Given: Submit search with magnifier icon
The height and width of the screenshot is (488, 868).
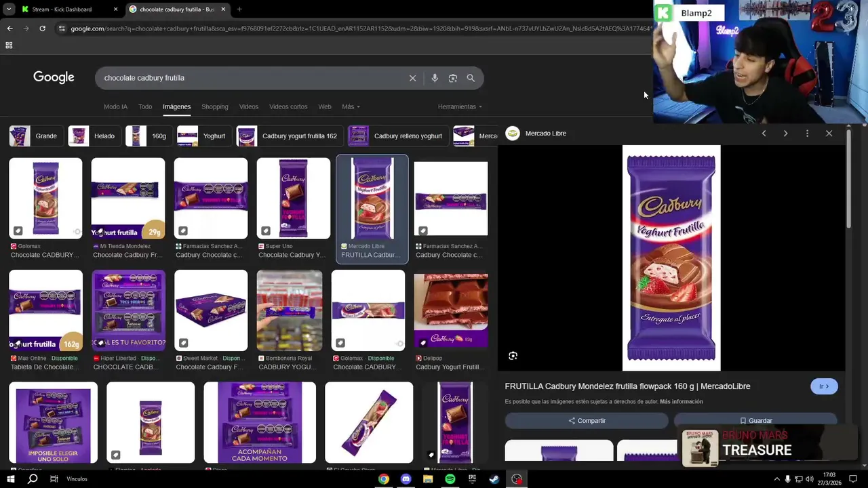Looking at the screenshot, I should pos(471,78).
